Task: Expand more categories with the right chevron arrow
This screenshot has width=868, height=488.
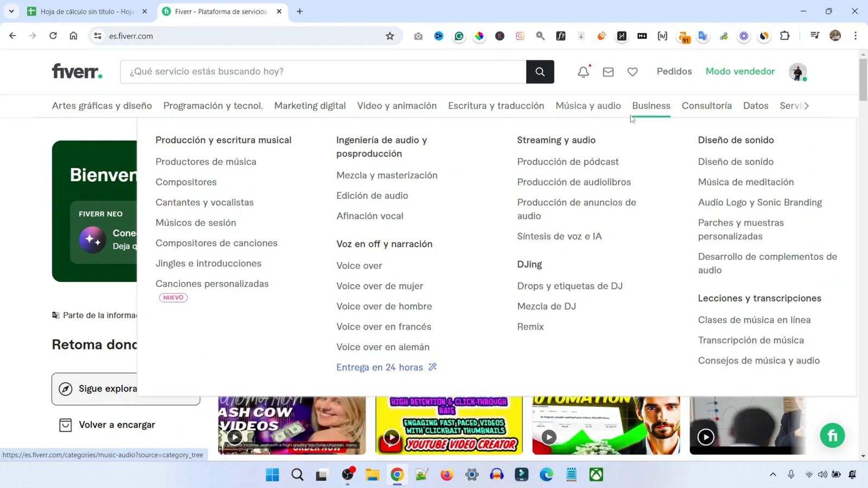Action: (807, 106)
